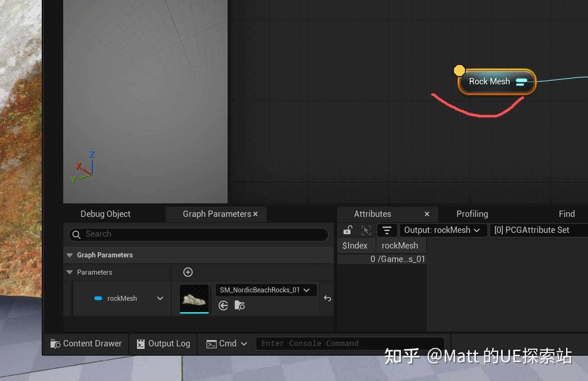Reset rockMesh parameter to default value
The height and width of the screenshot is (381, 588).
point(328,298)
